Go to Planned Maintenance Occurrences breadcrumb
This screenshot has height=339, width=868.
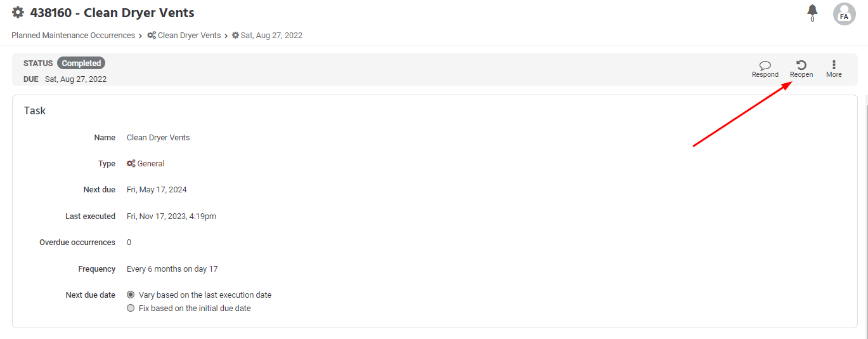click(73, 36)
